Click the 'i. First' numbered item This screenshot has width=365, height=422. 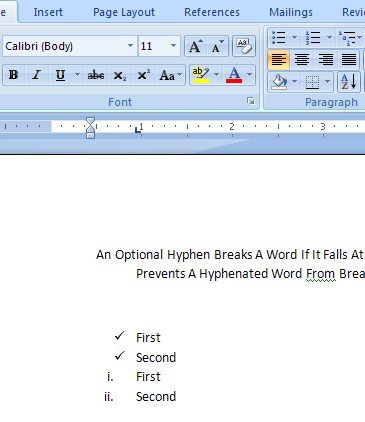(x=134, y=377)
